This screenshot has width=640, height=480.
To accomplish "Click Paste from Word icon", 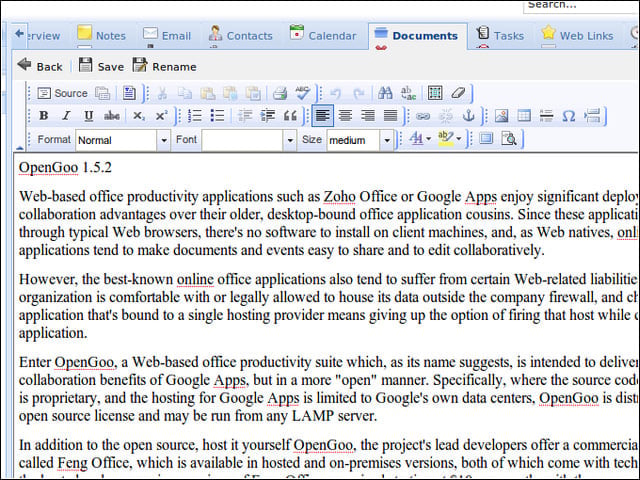I will (253, 93).
